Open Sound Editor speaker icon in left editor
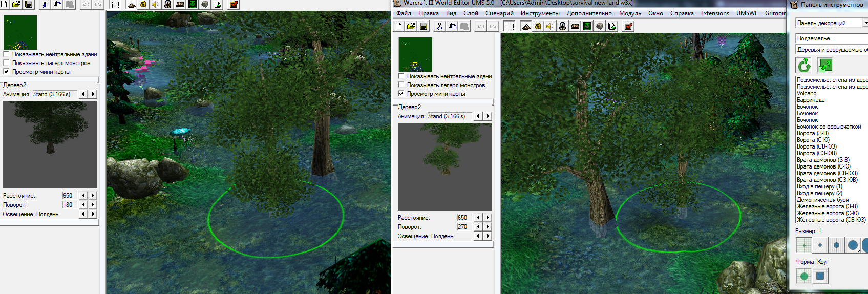Viewport: 868px width, 294px height. pyautogui.click(x=156, y=4)
